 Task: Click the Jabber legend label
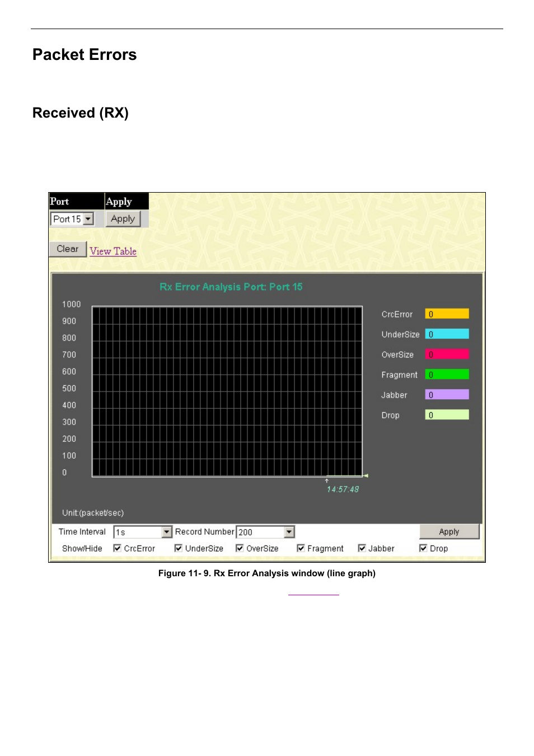pyautogui.click(x=394, y=395)
